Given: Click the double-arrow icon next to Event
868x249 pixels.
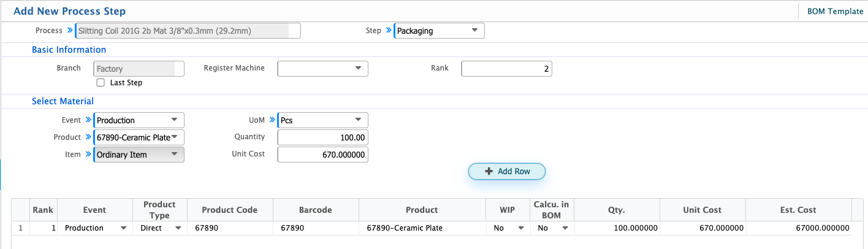Looking at the screenshot, I should pos(88,120).
